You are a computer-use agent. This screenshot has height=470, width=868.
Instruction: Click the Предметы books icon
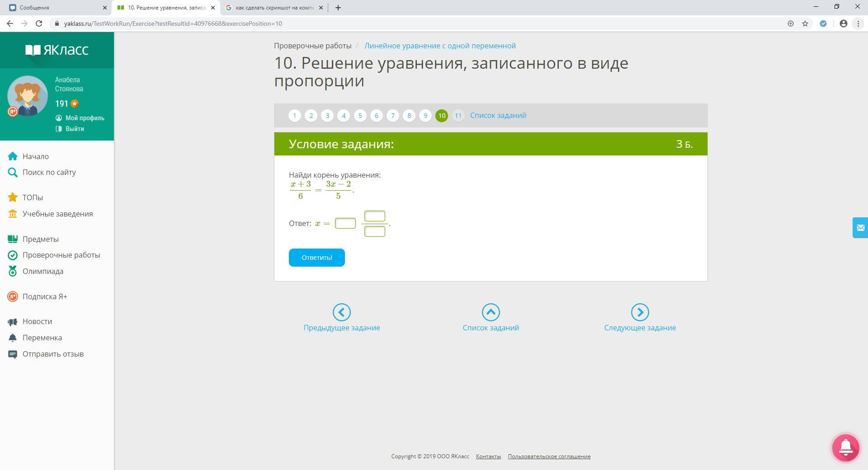pos(13,239)
